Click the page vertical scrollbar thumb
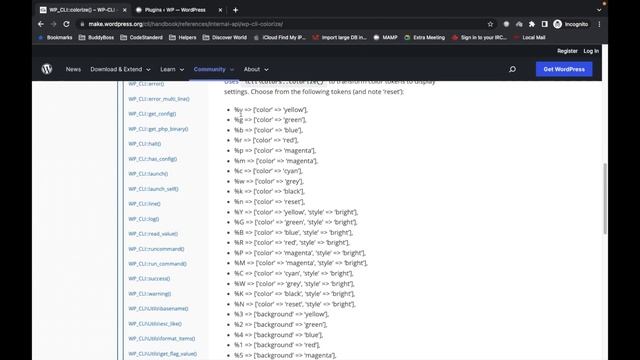This screenshot has height=360, width=640. click(x=605, y=199)
